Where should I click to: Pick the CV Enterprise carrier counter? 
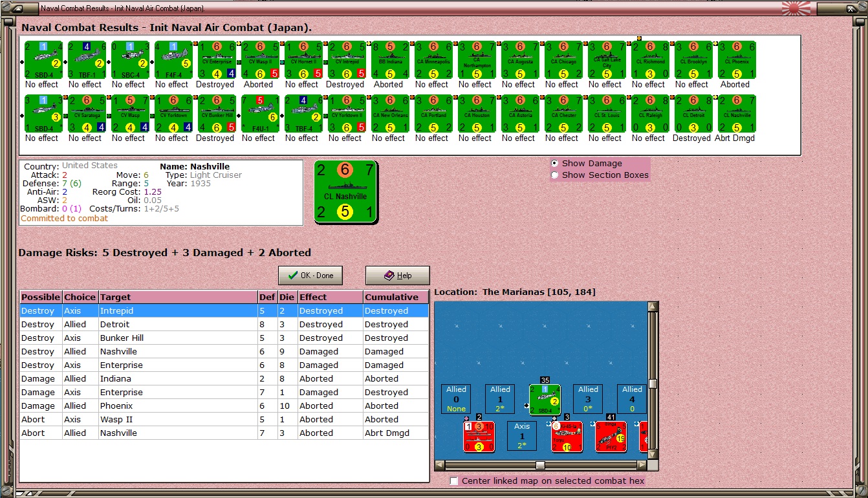tap(216, 60)
